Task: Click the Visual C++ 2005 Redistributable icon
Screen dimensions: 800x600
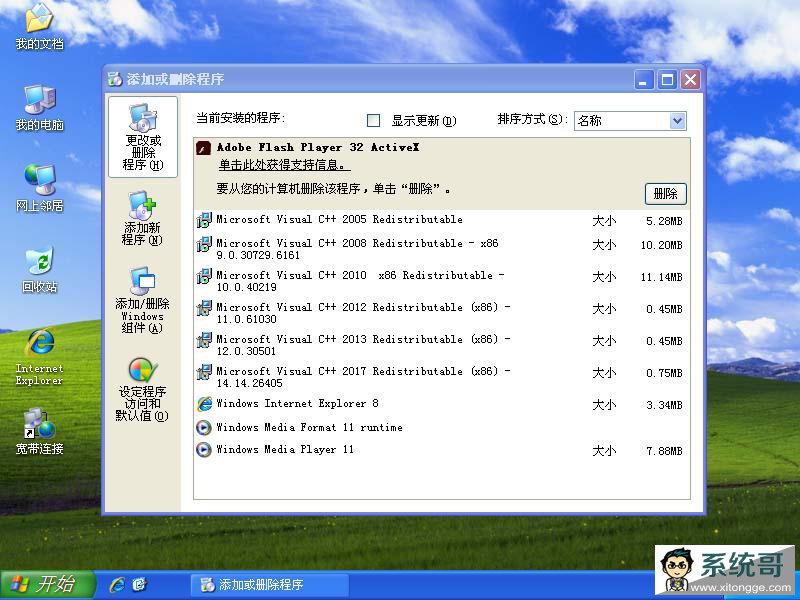Action: pos(204,220)
